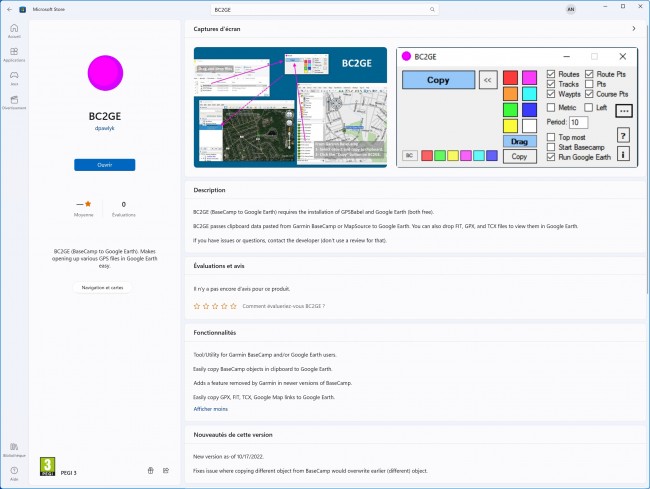Expand Captures d'écran with chevron arrow
This screenshot has height=489, width=650.
point(633,29)
